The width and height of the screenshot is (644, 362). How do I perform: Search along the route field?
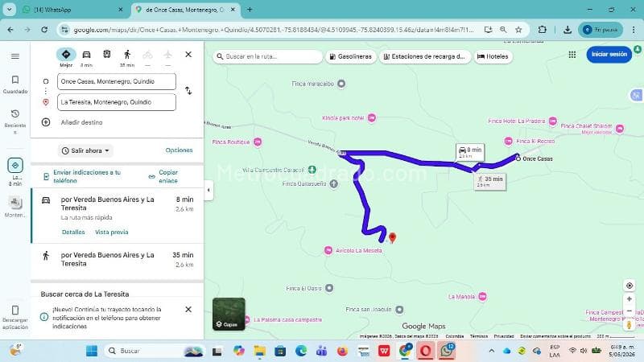[x=268, y=56]
